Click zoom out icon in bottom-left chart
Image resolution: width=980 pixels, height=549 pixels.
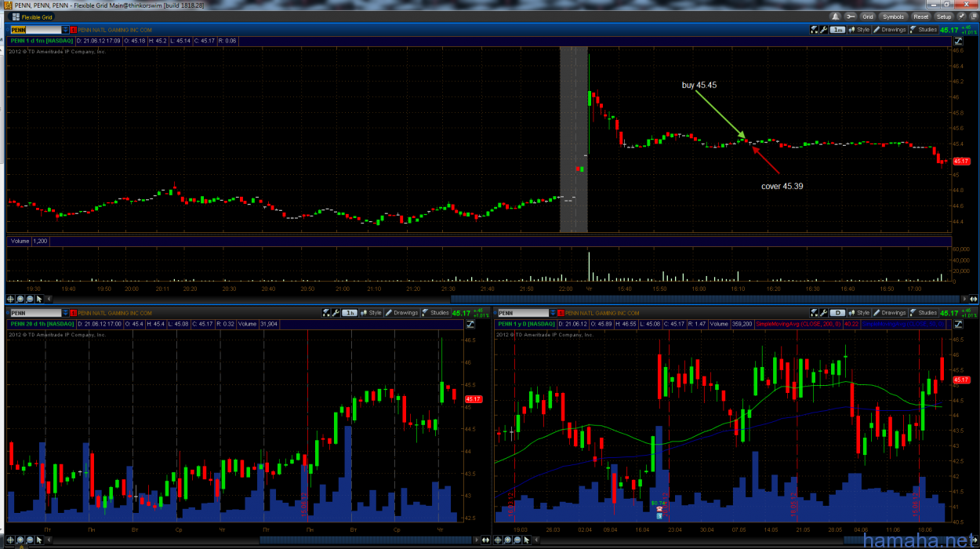tap(30, 540)
